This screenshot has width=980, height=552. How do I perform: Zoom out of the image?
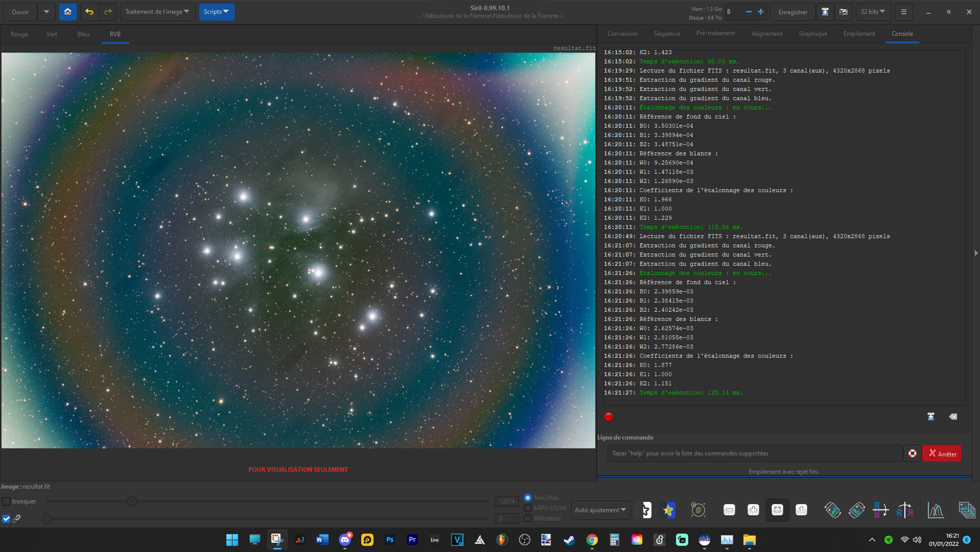[x=729, y=510]
